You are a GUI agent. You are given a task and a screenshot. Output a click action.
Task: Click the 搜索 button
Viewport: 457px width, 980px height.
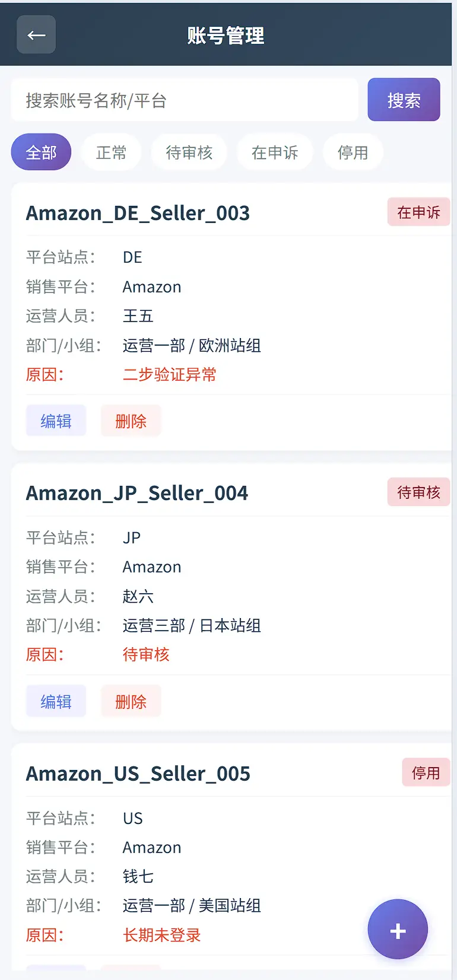point(404,100)
